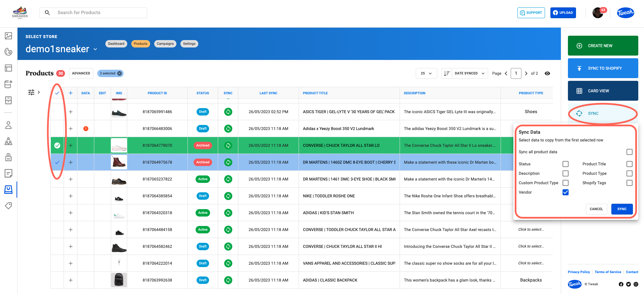Image resolution: width=644 pixels, height=294 pixels.
Task: Open the demo1sneaker store dropdown
Action: click(x=62, y=49)
